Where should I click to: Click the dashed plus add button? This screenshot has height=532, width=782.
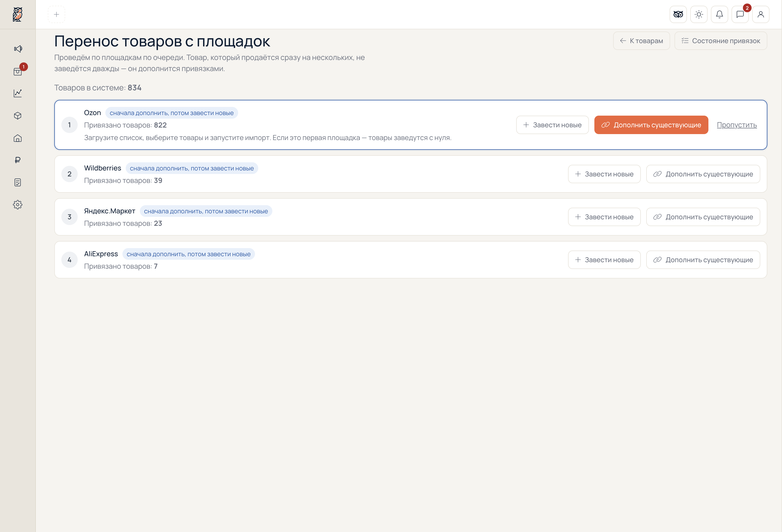(56, 14)
